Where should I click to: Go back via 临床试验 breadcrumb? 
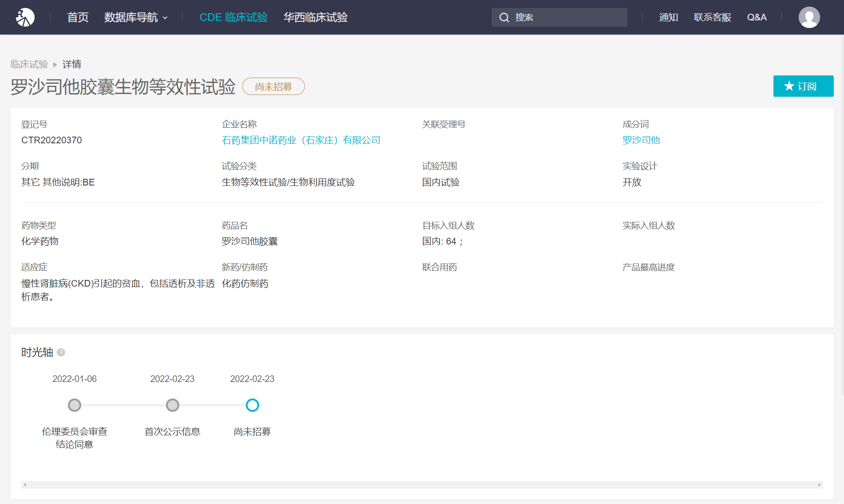(29, 64)
